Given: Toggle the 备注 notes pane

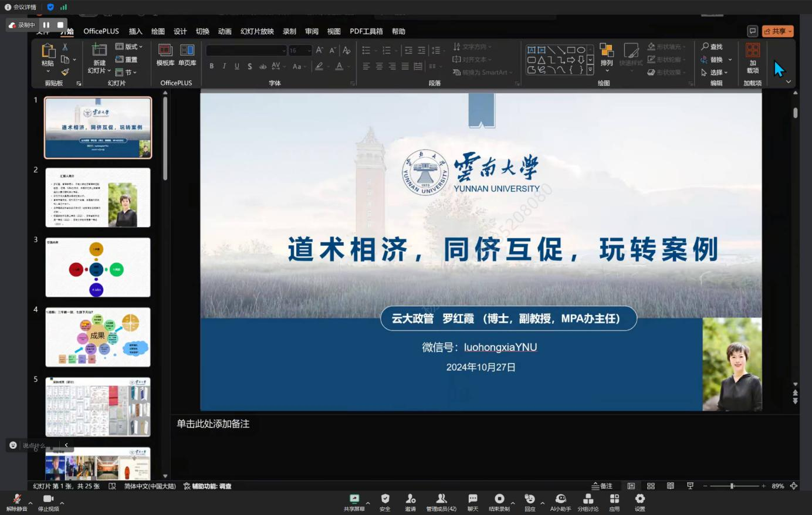Looking at the screenshot, I should pyautogui.click(x=602, y=486).
